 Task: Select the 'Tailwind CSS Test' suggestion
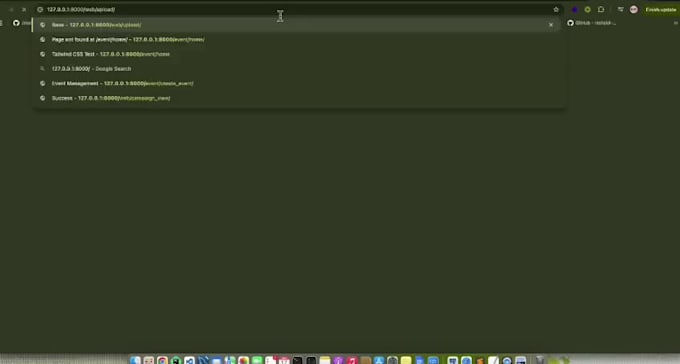pyautogui.click(x=299, y=54)
